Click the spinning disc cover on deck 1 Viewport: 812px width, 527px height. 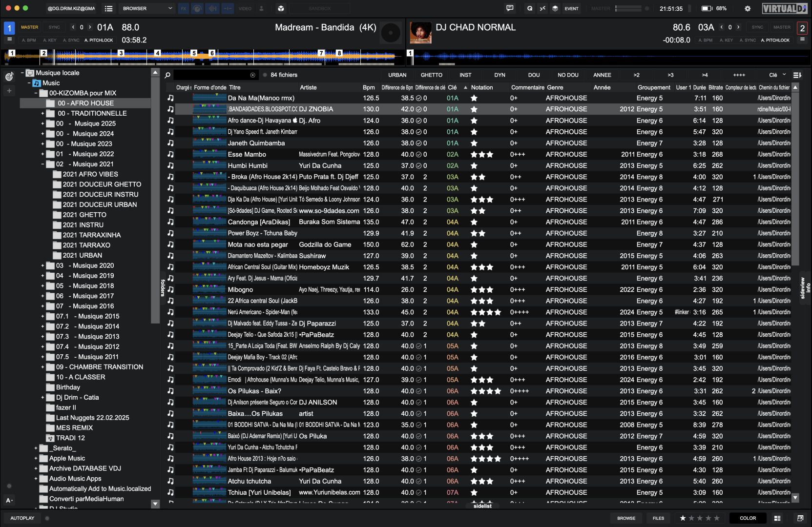point(391,33)
